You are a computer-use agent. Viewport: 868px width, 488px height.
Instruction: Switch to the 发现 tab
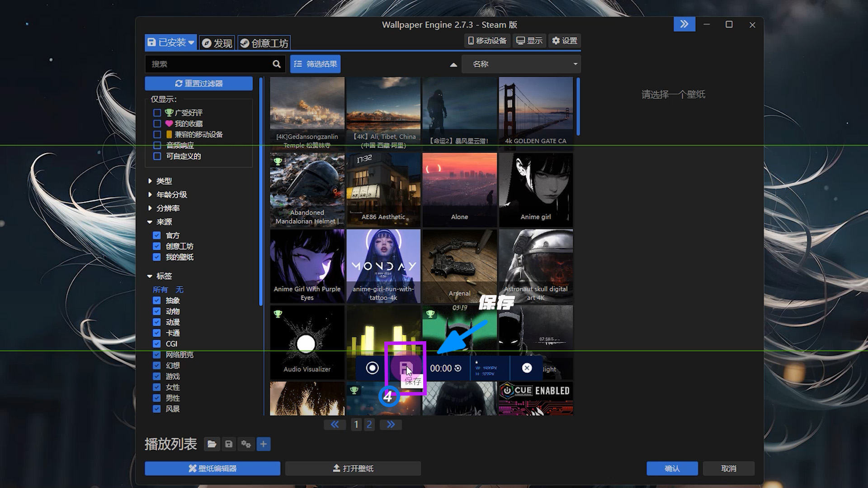(x=217, y=43)
